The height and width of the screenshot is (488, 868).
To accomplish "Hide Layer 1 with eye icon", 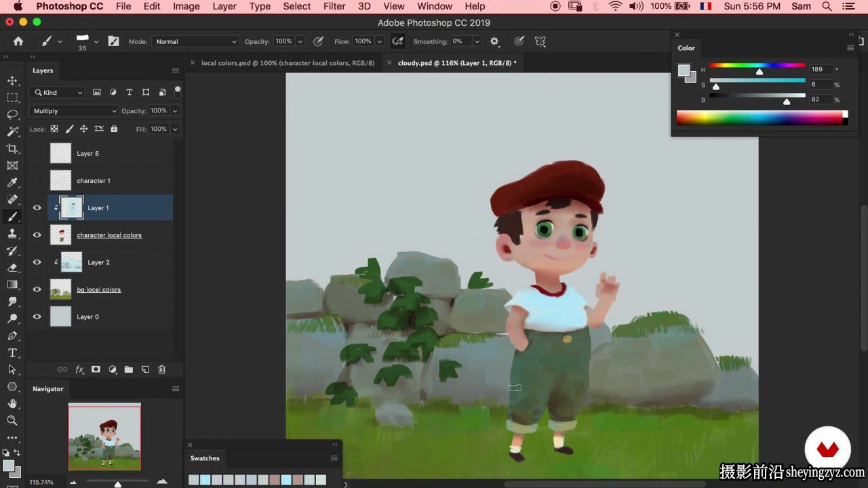I will click(37, 208).
